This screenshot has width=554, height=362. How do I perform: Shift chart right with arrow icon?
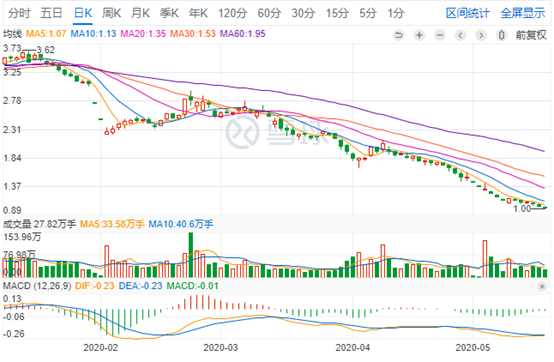click(481, 35)
